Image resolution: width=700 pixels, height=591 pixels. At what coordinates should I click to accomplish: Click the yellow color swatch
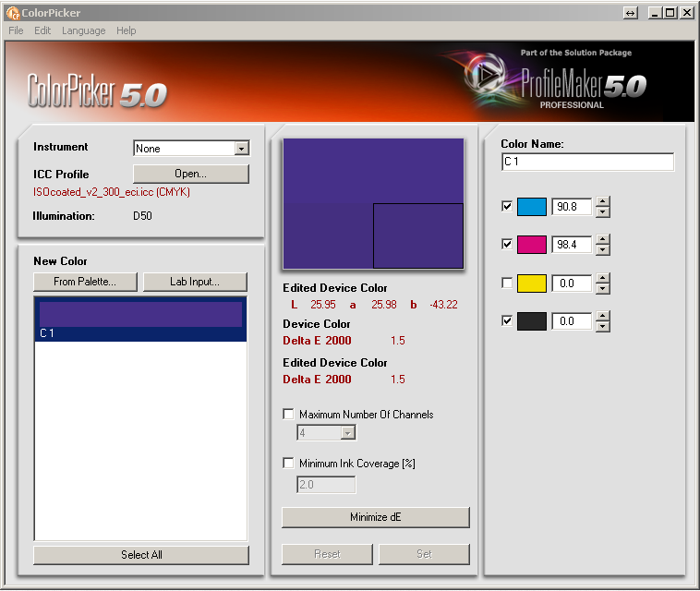[x=532, y=283]
